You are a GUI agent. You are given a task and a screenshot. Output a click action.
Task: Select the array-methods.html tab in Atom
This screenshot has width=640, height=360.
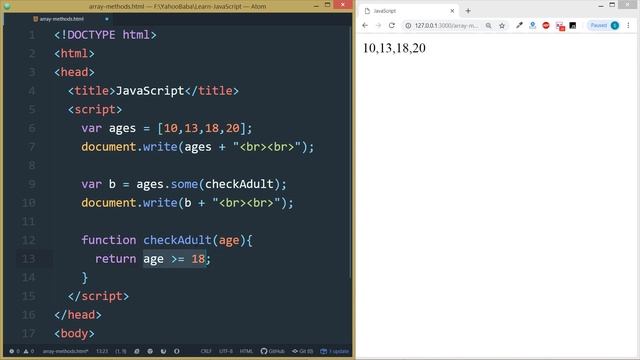(61, 19)
